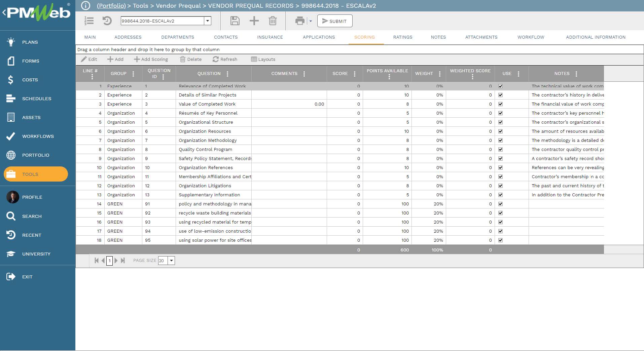Open the Group column options menu
Viewport: 644px width, 351px height.
(x=133, y=74)
